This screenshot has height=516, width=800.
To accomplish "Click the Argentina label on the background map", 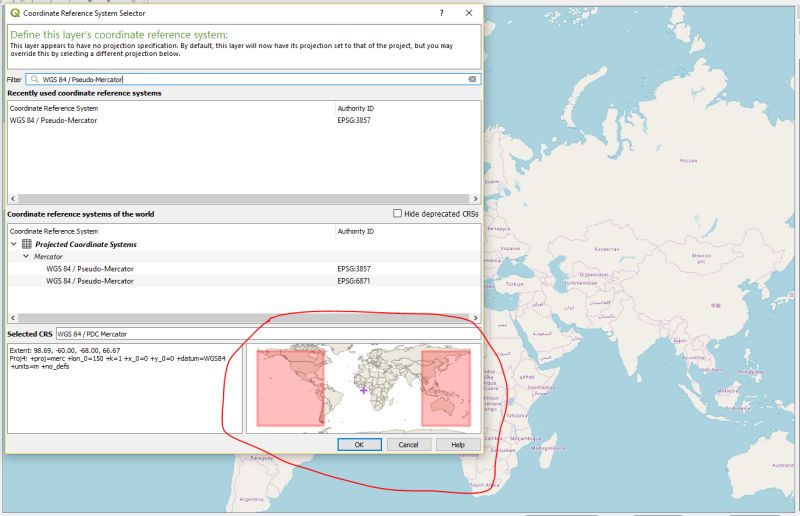I will [252, 499].
